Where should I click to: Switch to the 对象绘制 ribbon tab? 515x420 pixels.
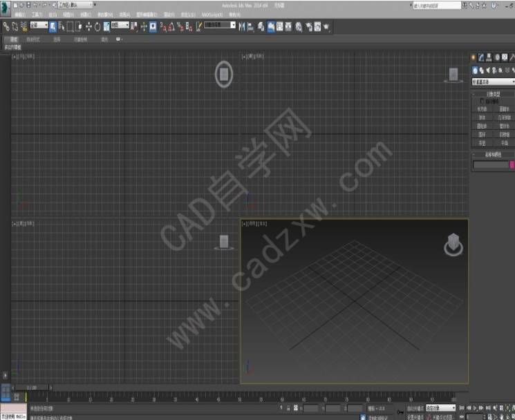pyautogui.click(x=80, y=39)
